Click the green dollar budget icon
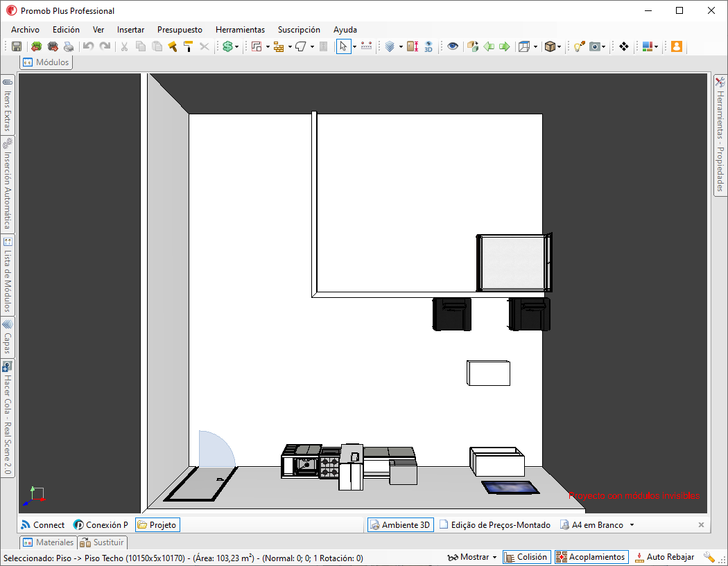 coord(227,46)
